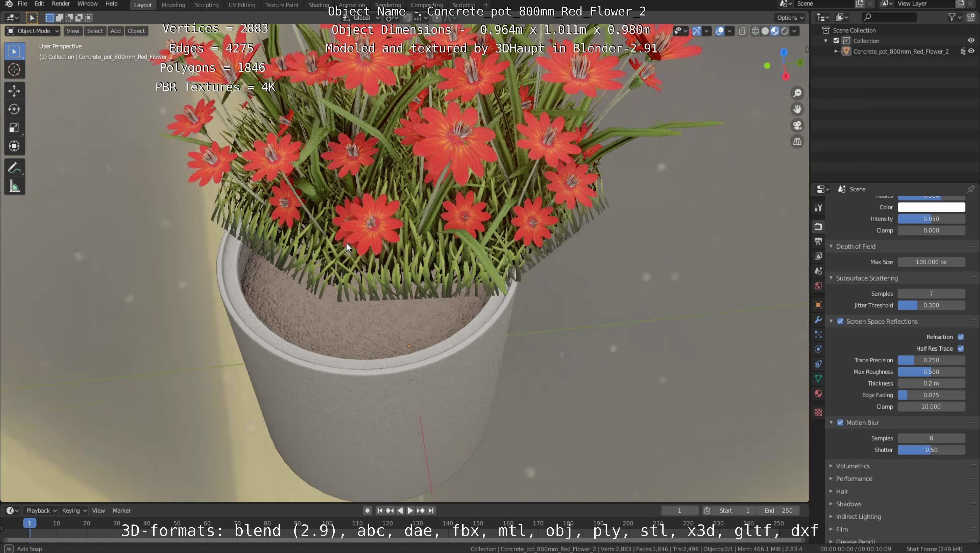The width and height of the screenshot is (980, 553).
Task: Select the Select Box tool
Action: pos(14,51)
